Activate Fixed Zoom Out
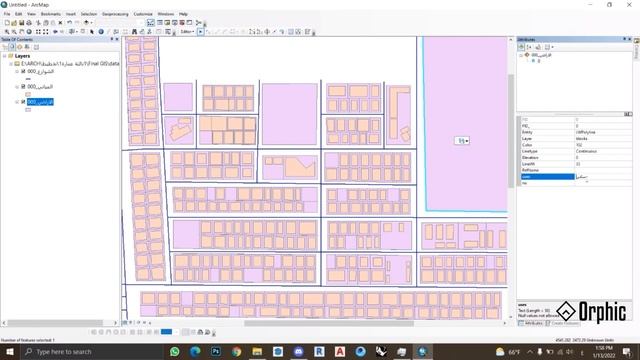Viewport: 640px width, 360px height. click(46, 32)
